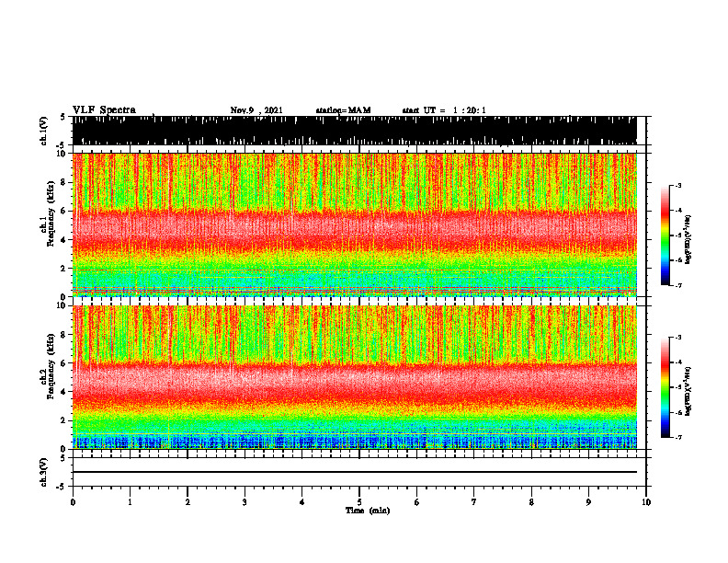Viewport: 728px width, 563px height.
Task: Click time axis tick label "6"
Action: point(417,502)
